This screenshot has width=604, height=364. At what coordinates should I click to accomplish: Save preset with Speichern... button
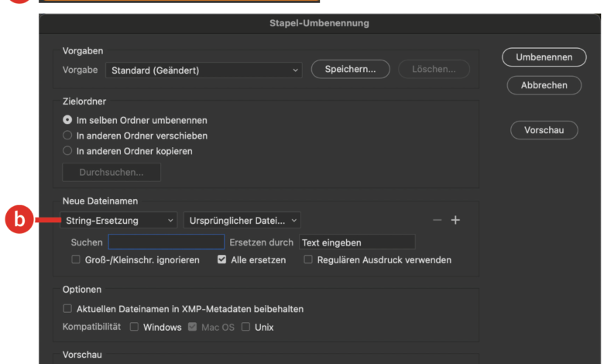(x=350, y=70)
